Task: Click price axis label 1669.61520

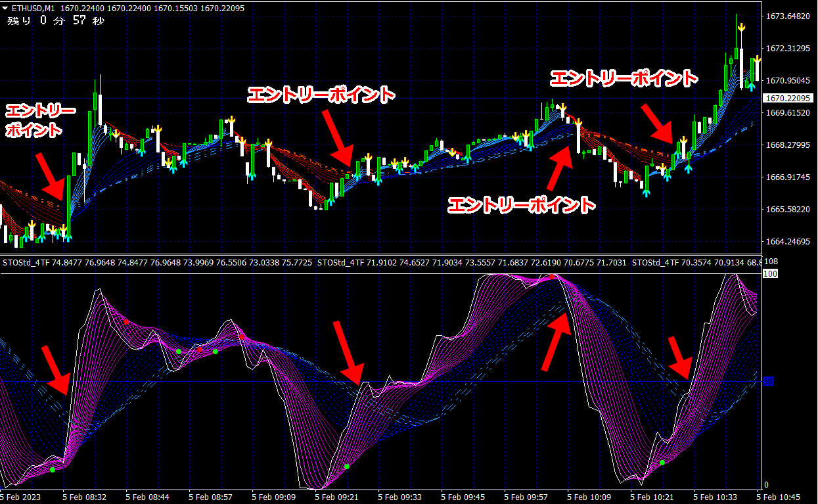Action: (788, 113)
